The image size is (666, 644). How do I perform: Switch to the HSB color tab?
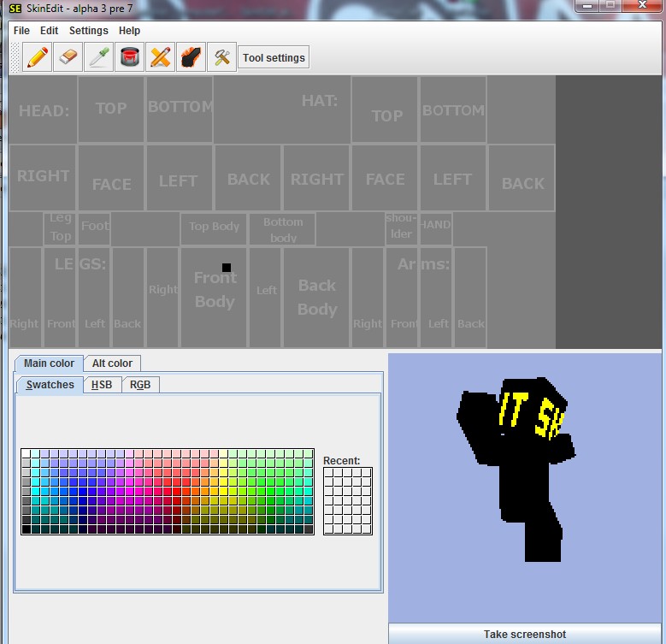102,385
